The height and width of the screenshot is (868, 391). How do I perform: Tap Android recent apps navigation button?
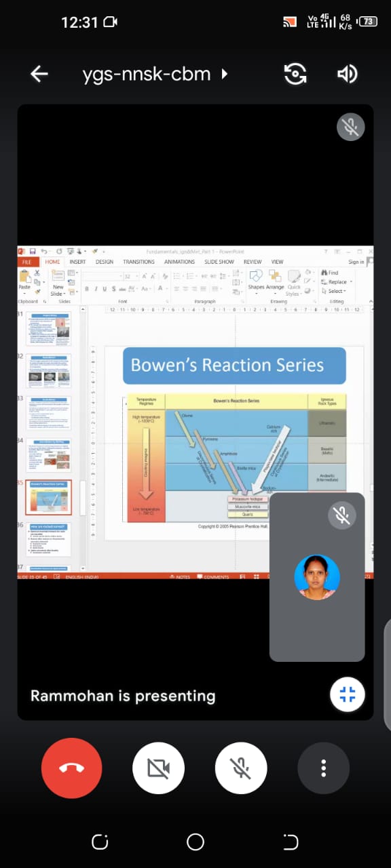pos(100,842)
